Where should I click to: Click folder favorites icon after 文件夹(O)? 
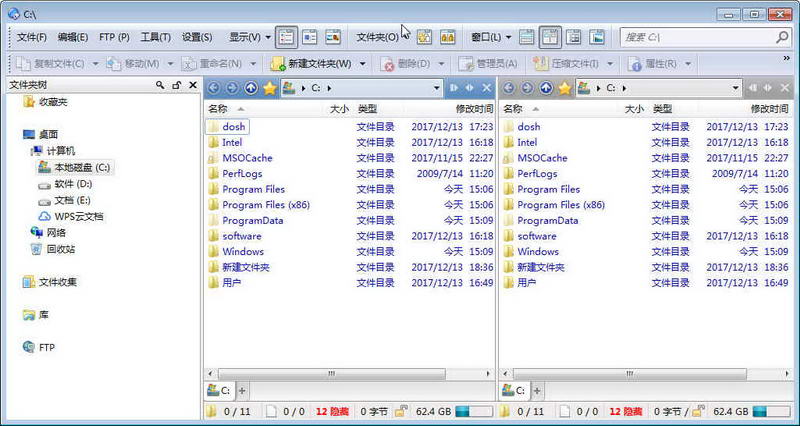click(x=424, y=37)
